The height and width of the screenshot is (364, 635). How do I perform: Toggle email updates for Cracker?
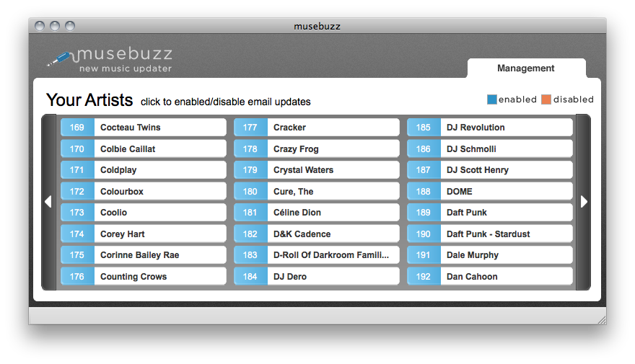click(317, 128)
